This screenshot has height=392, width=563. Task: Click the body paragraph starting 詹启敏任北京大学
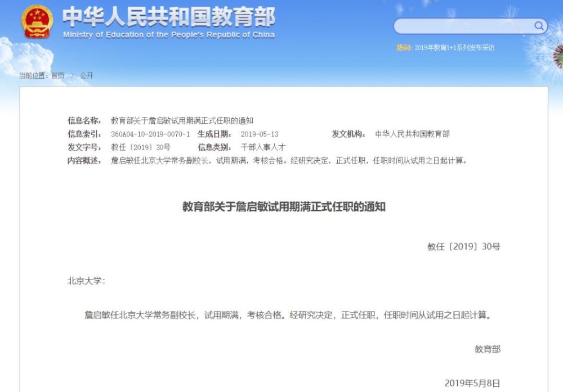click(x=288, y=316)
